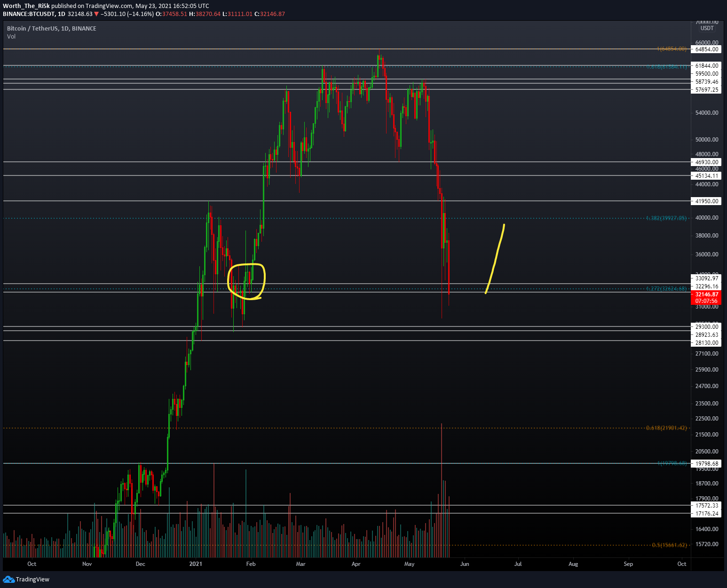This screenshot has height=588, width=727.
Task: Select the 57697.25 price label
Action: click(x=706, y=90)
